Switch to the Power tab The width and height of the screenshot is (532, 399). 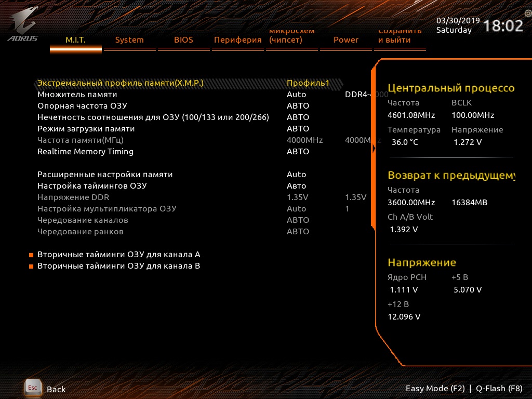pyautogui.click(x=345, y=40)
